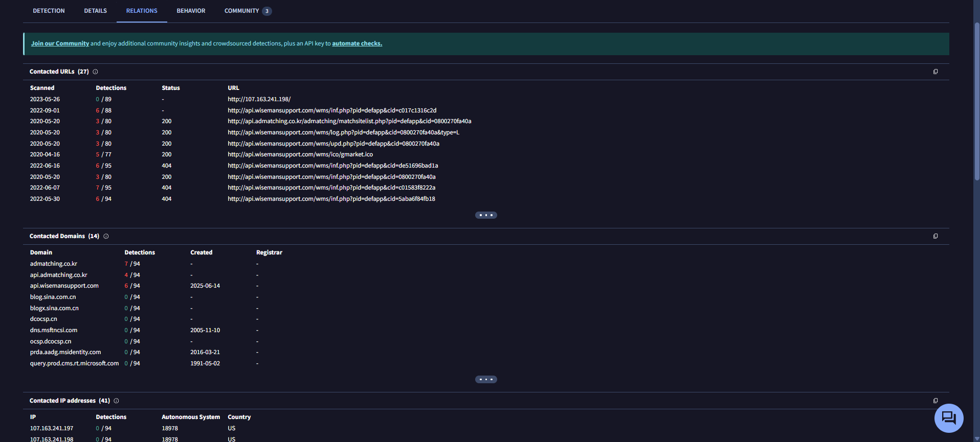This screenshot has height=442, width=980.
Task: Click the scan date 2022-05-30
Action: pyautogui.click(x=44, y=199)
